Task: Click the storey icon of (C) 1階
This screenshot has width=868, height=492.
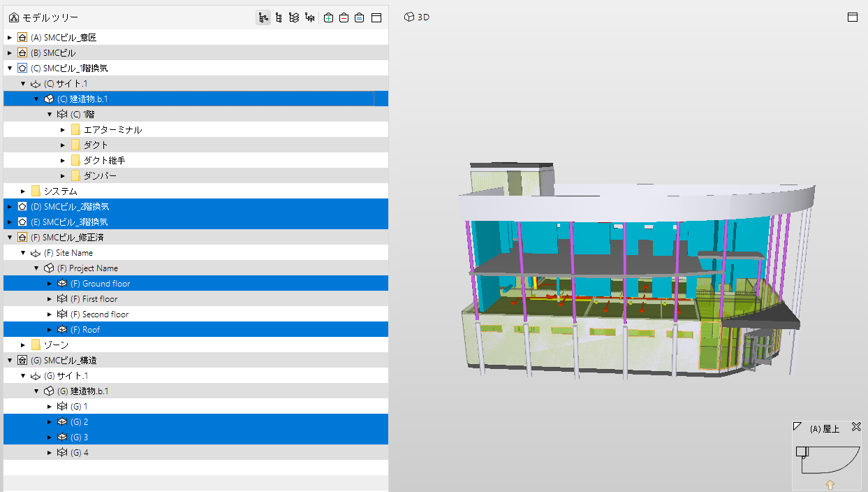Action: (x=62, y=114)
